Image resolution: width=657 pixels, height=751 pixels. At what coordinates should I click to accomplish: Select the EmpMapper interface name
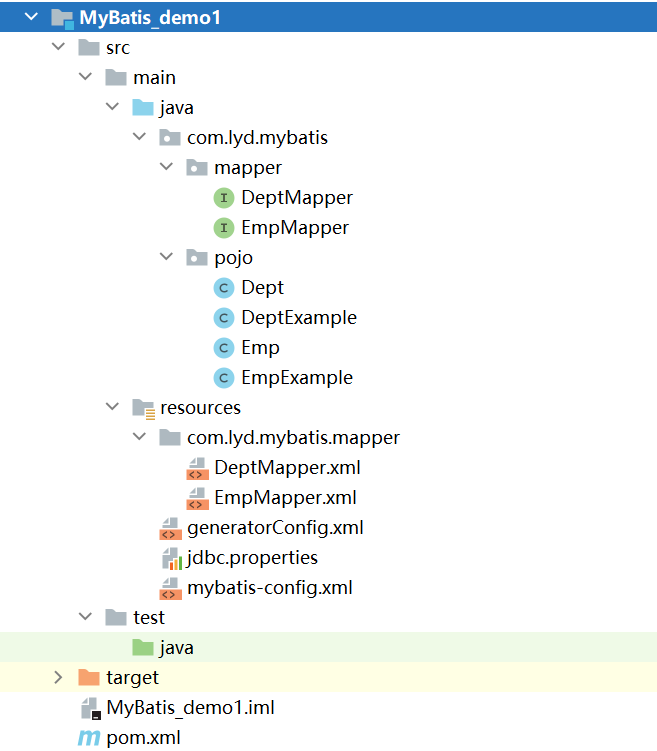tap(295, 228)
